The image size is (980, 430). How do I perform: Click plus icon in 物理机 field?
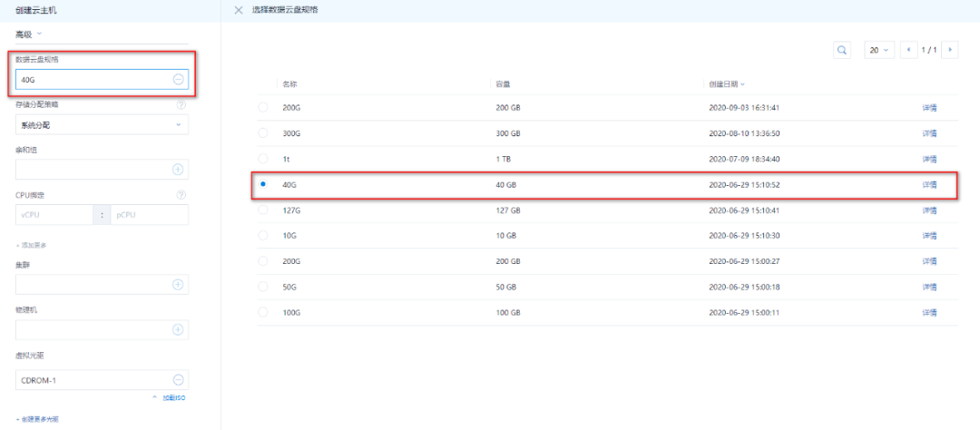point(178,329)
